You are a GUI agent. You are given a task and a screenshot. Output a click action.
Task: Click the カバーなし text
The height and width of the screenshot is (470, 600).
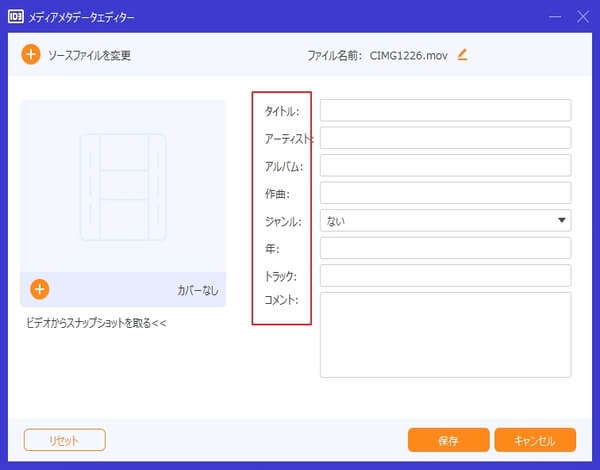(x=198, y=290)
